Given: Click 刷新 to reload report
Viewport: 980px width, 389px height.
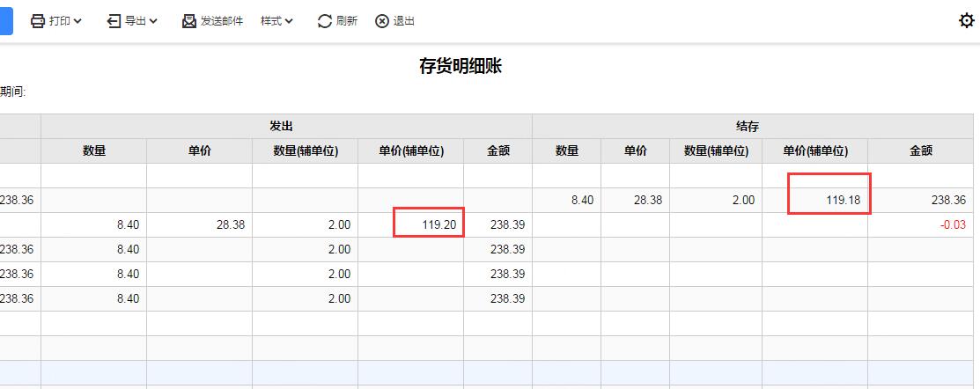Looking at the screenshot, I should click(346, 21).
